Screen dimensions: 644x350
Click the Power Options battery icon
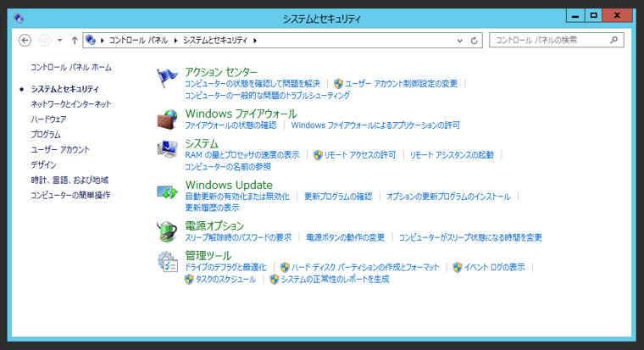[167, 231]
